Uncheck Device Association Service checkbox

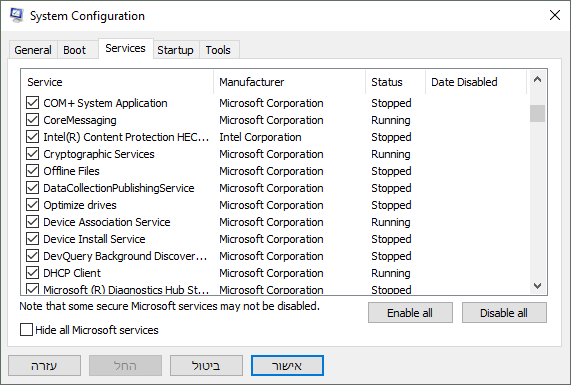pos(32,222)
